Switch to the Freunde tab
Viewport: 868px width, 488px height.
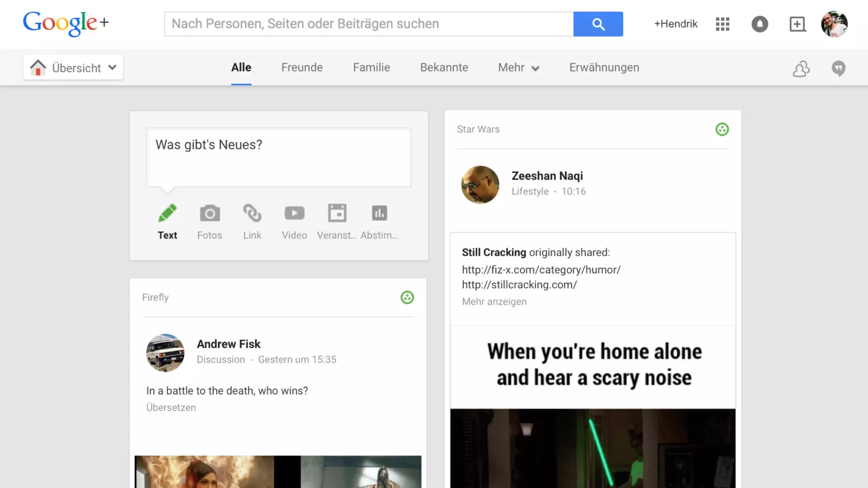(302, 68)
